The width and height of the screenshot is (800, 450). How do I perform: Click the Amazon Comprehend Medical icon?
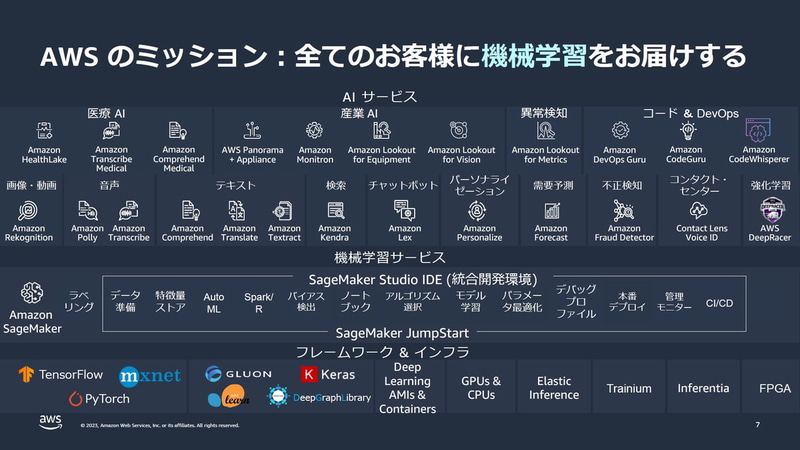click(178, 131)
